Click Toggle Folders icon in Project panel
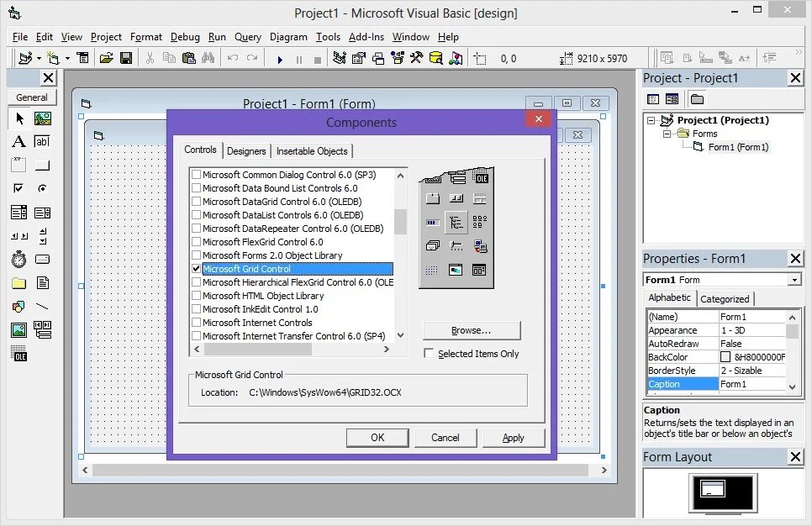The width and height of the screenshot is (812, 526). 697,99
